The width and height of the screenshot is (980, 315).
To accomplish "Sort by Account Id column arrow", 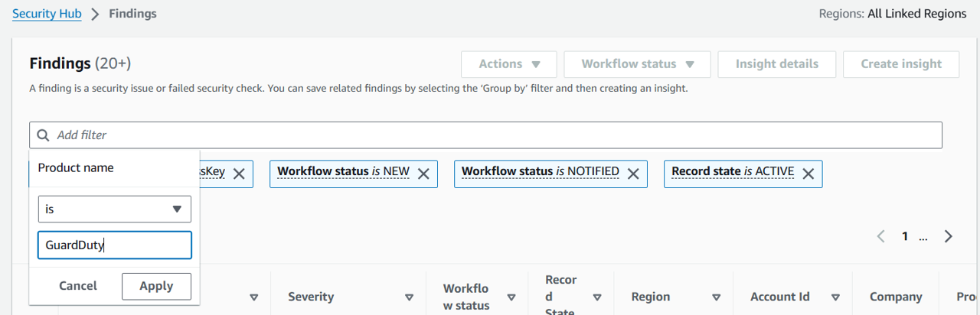I will pos(836,297).
